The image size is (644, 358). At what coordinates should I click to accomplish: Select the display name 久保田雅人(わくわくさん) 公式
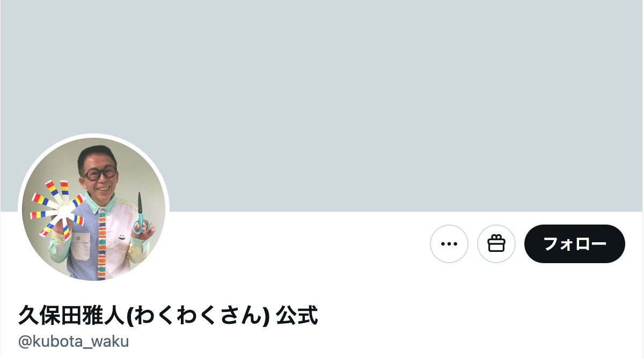tap(168, 315)
